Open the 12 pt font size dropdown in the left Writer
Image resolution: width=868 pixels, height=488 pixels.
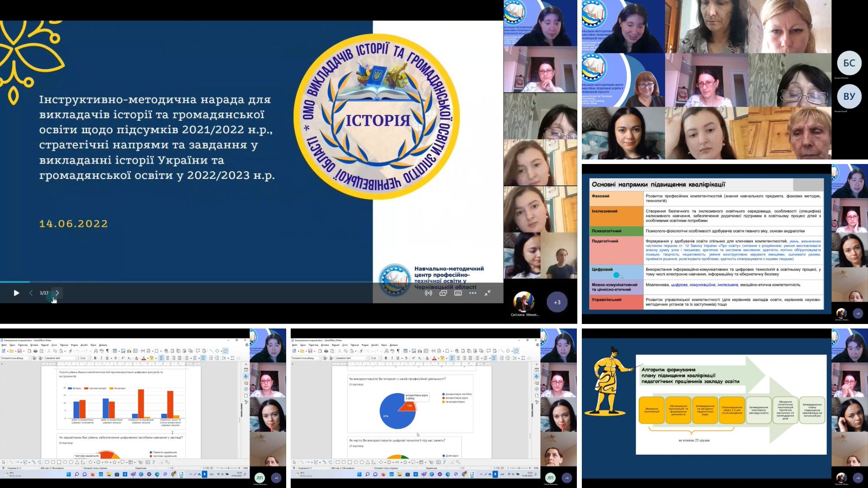(89, 358)
